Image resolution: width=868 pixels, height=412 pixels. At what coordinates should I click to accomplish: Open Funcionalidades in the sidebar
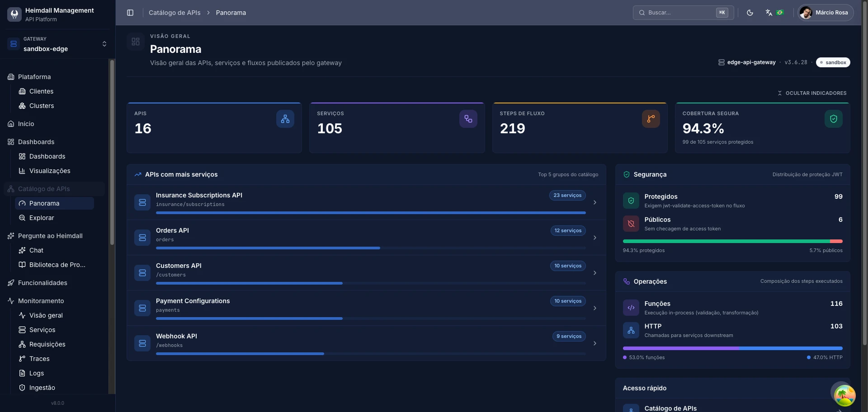[54, 283]
